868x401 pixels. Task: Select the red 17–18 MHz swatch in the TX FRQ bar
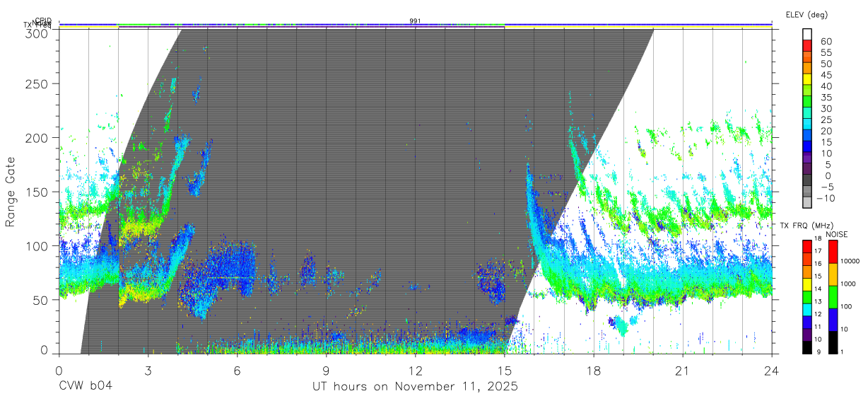(807, 246)
